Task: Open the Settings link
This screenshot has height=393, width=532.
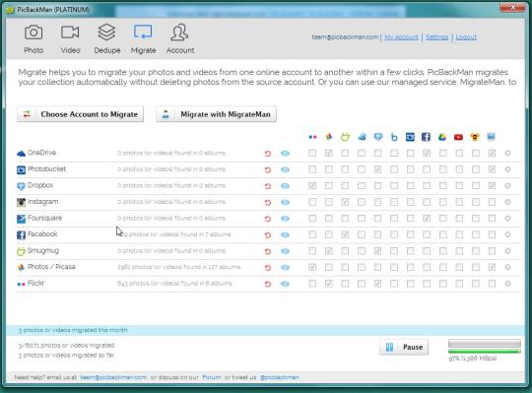Action: coord(437,37)
